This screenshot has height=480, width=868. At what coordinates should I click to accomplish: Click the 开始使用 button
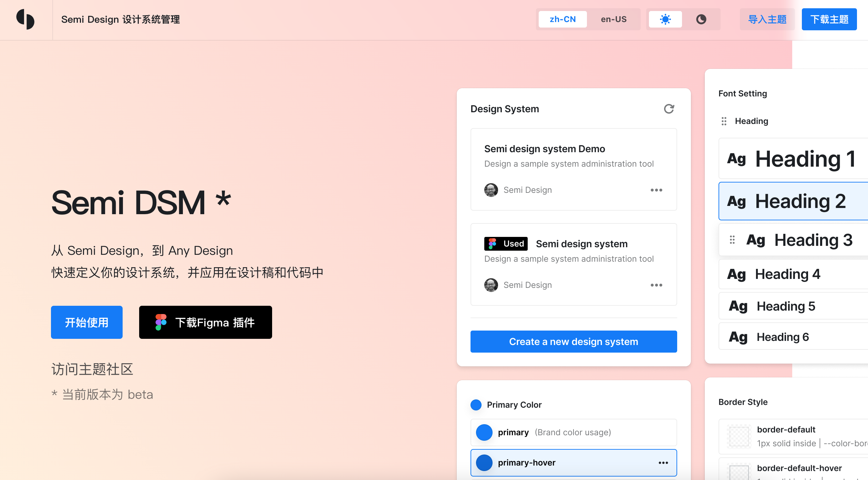click(x=87, y=322)
